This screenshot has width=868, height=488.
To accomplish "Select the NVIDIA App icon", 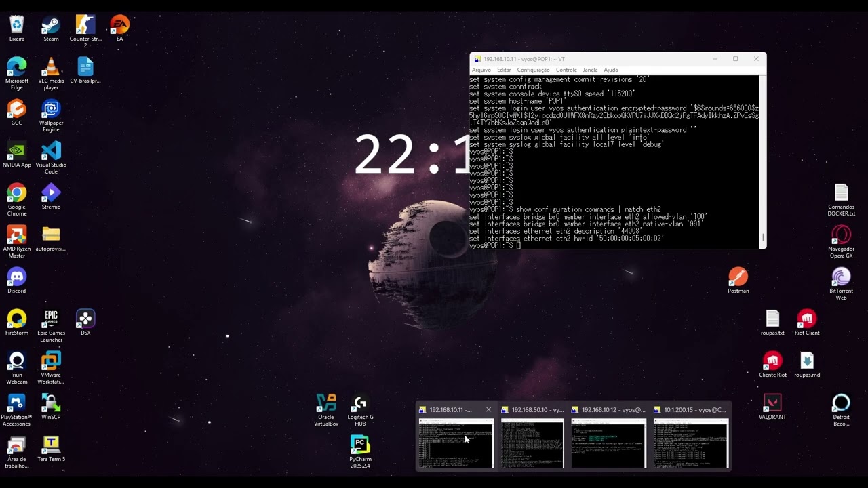I will 17,155.
